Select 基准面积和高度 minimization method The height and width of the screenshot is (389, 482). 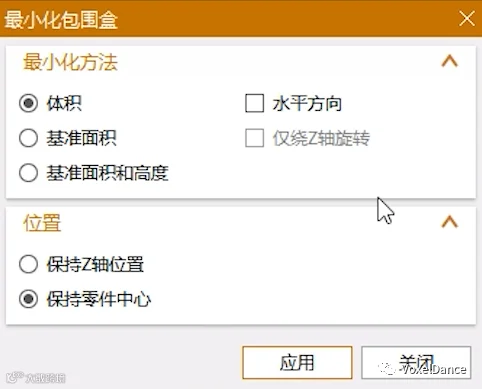pos(28,173)
